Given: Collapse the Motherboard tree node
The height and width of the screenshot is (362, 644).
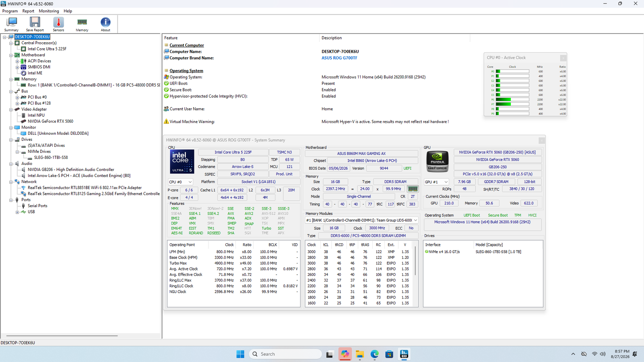Looking at the screenshot, I should (11, 55).
